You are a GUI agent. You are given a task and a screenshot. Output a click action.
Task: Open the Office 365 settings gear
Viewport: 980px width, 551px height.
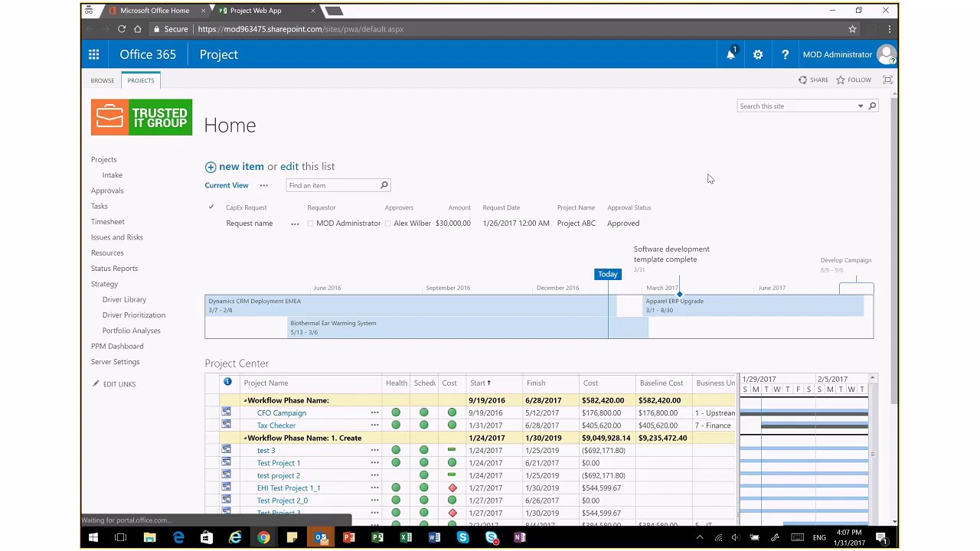(x=758, y=54)
